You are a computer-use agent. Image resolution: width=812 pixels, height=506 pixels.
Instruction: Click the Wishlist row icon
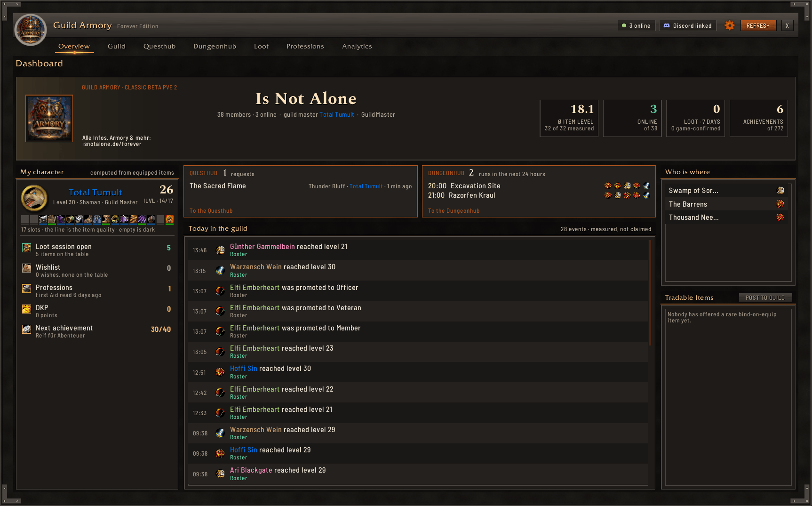tap(27, 268)
